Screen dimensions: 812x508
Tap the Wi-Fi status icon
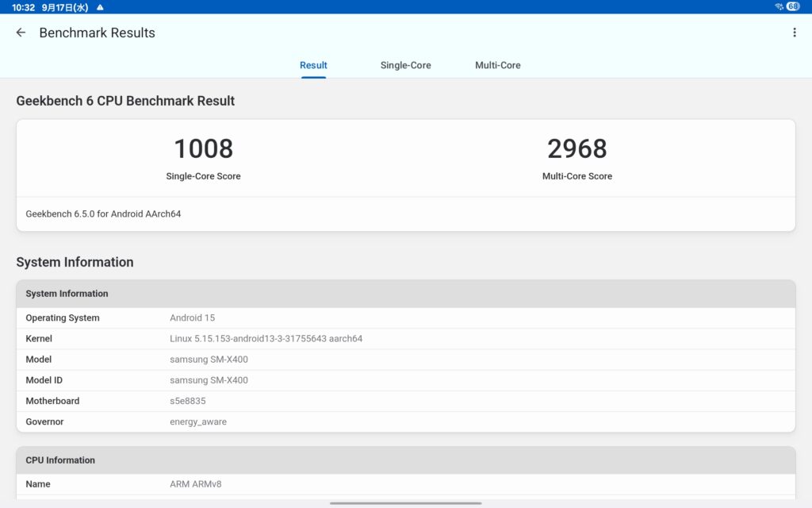779,6
